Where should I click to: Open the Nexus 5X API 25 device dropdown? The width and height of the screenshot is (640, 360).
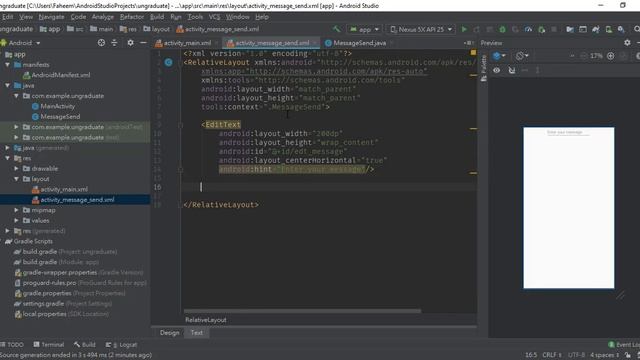pyautogui.click(x=421, y=29)
